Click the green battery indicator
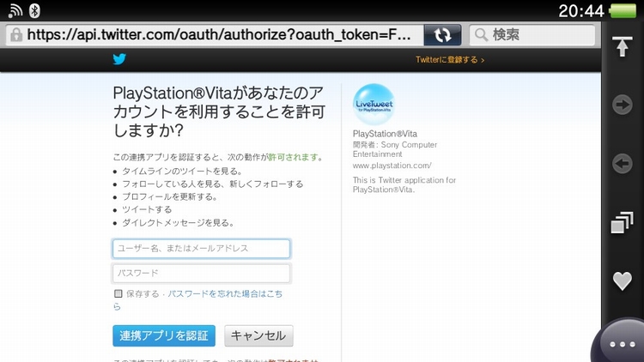The image size is (644, 362). 623,10
